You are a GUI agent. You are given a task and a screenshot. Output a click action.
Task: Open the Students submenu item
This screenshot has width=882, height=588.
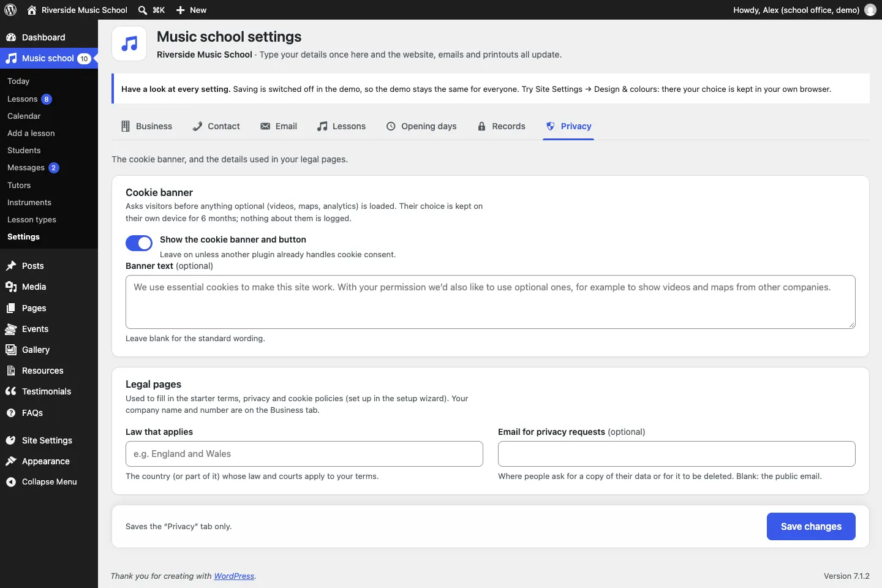[x=49, y=151]
